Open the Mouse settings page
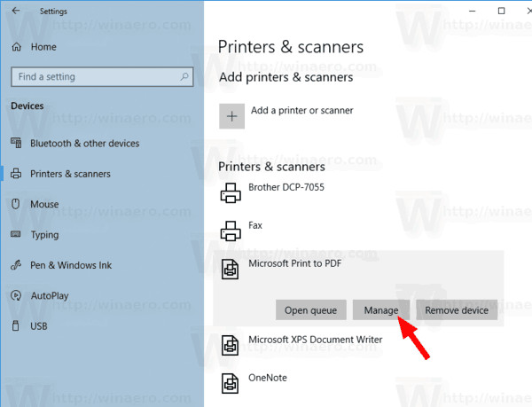This screenshot has height=407, width=532. click(44, 204)
